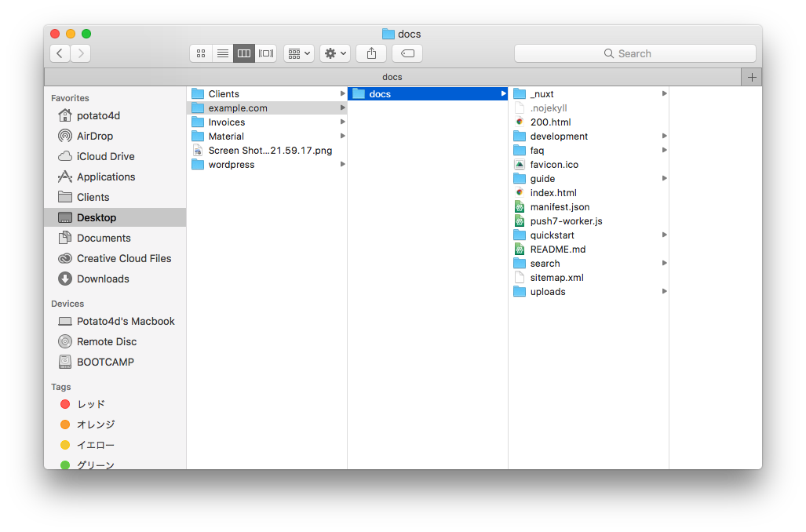Image resolution: width=806 pixels, height=532 pixels.
Task: Select development folder
Action: tap(589, 137)
